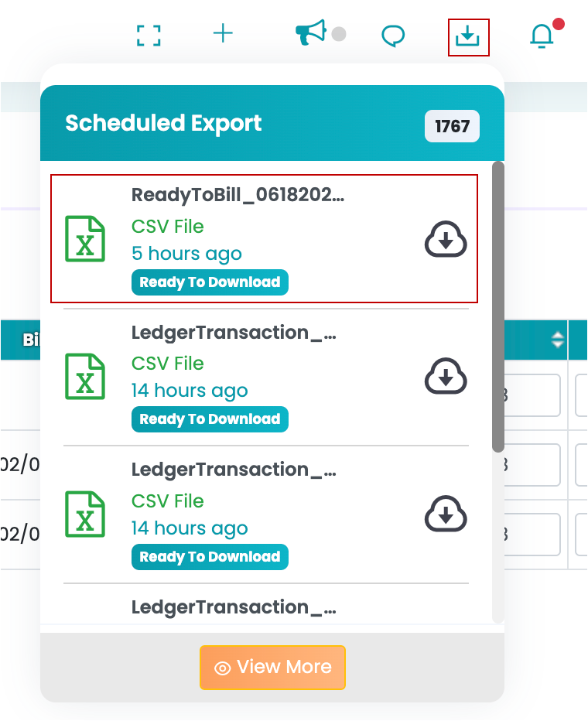Select the partially visible last LedgerTransaction entry

tap(234, 607)
